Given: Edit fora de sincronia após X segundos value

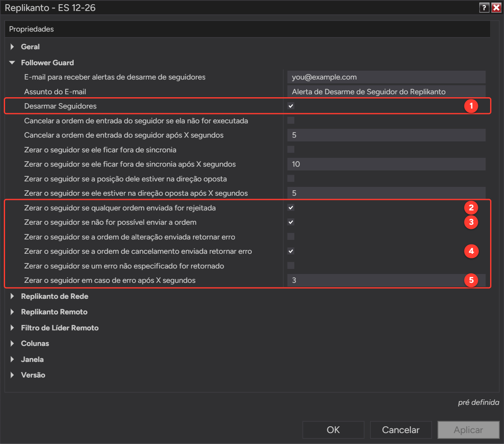Looking at the screenshot, I should pyautogui.click(x=386, y=164).
